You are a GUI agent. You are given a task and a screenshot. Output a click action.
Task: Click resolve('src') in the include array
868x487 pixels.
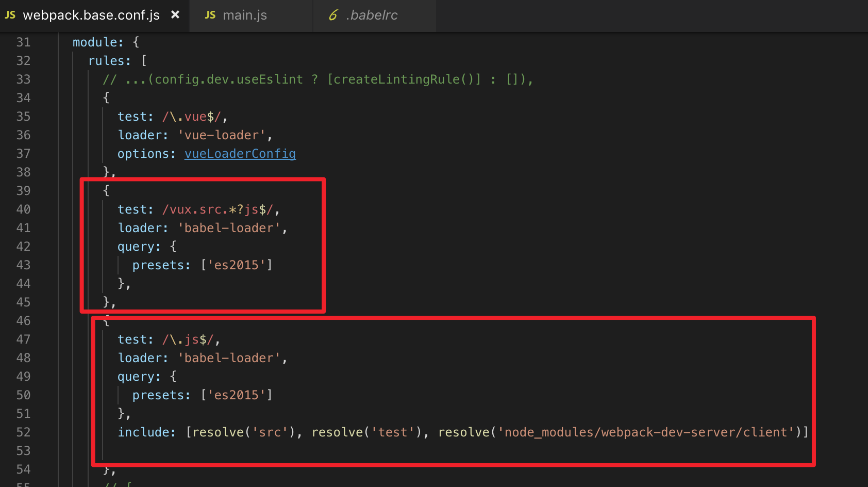(244, 432)
